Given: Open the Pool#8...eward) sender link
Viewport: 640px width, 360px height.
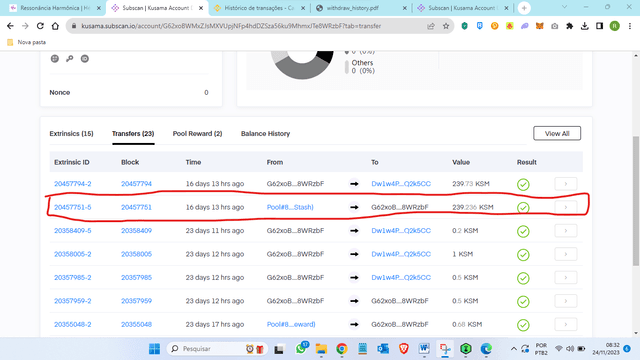Looking at the screenshot, I should 291,324.
